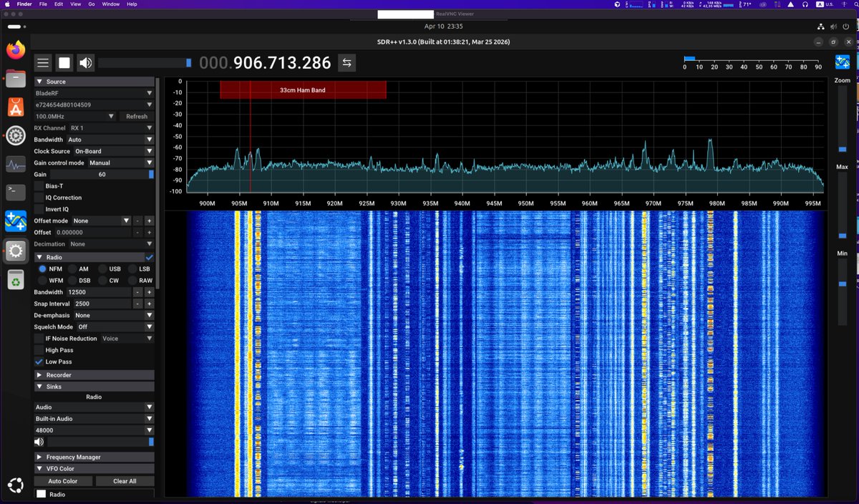
Task: Open the Apr 10 23:35 clock panel
Action: [443, 26]
